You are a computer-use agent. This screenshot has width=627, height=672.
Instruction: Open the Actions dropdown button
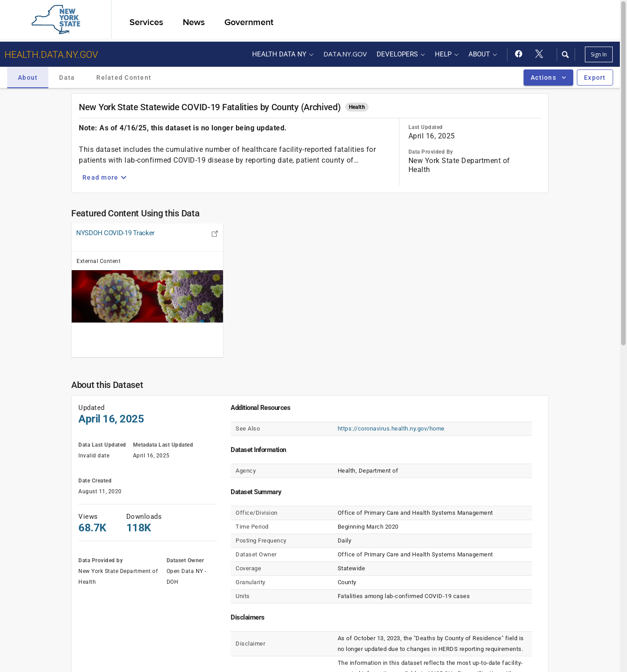tap(548, 78)
